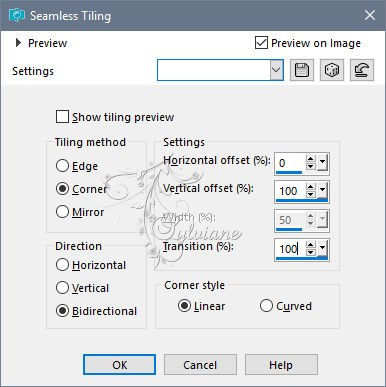Click the Help button
This screenshot has height=387, width=386.
[281, 365]
